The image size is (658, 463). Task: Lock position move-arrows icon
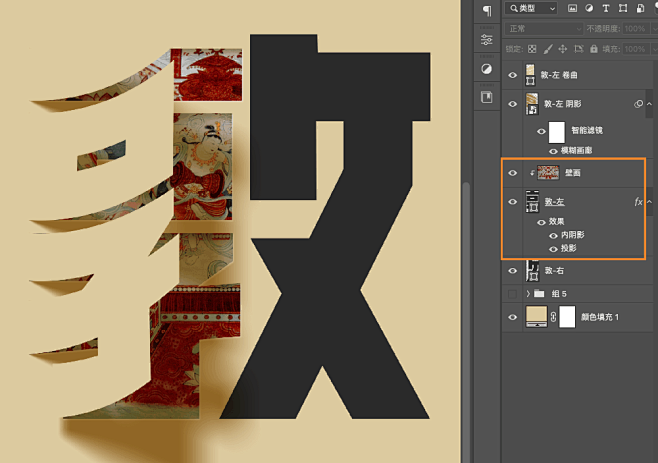563,49
